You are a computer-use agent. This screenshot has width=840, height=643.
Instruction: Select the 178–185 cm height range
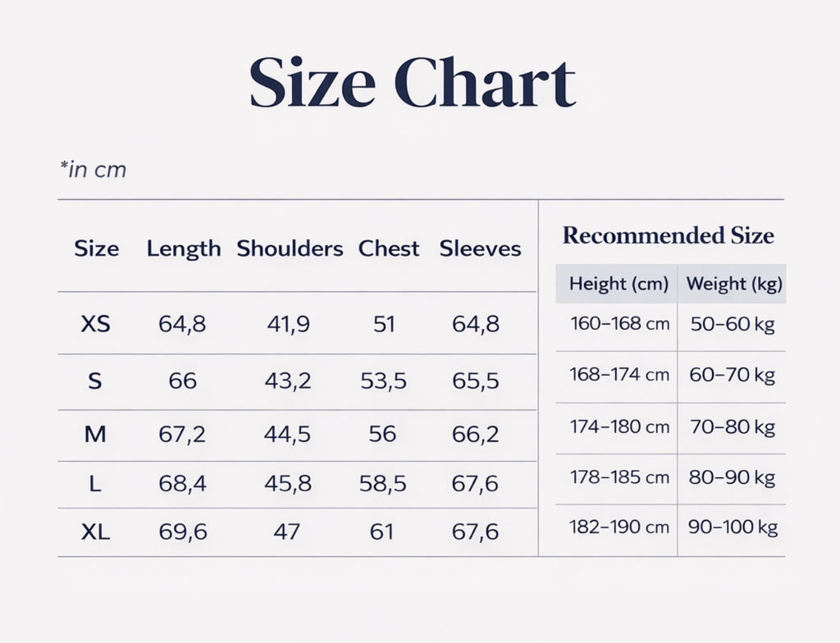point(619,477)
